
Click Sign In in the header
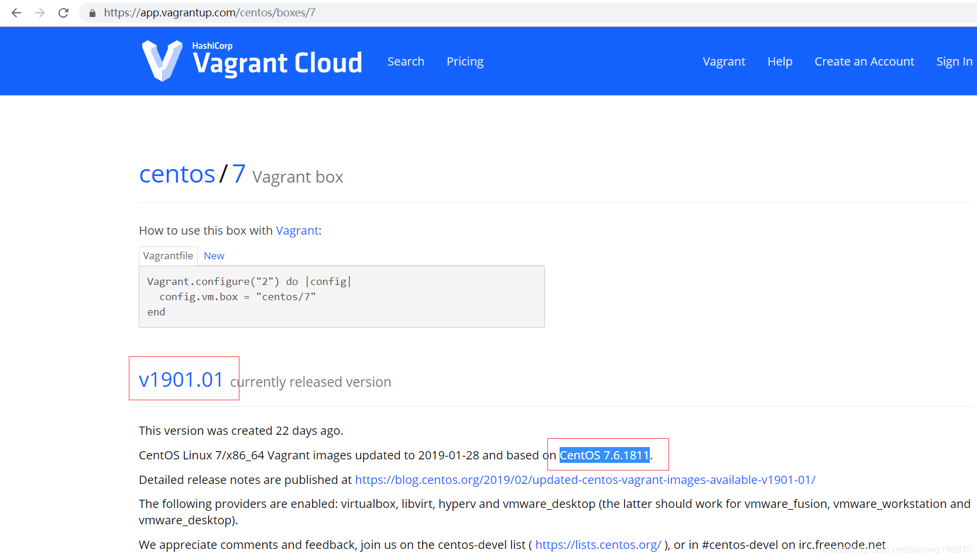coord(954,61)
